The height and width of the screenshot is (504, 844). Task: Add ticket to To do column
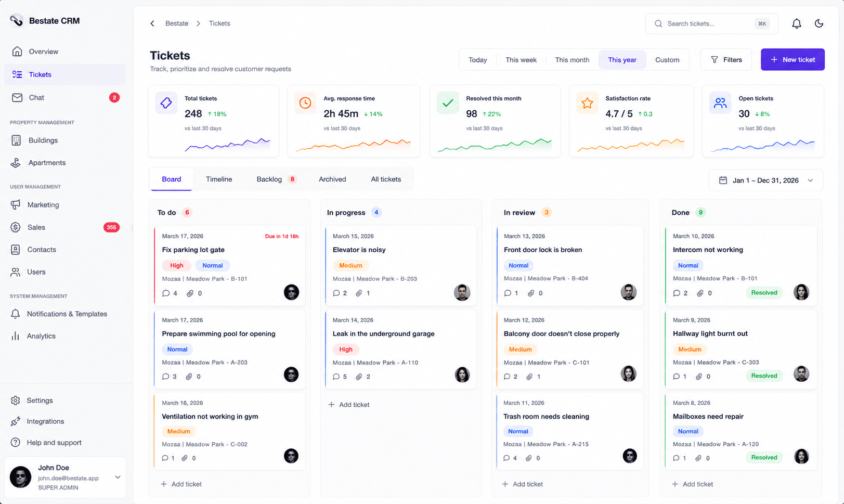pyautogui.click(x=181, y=484)
